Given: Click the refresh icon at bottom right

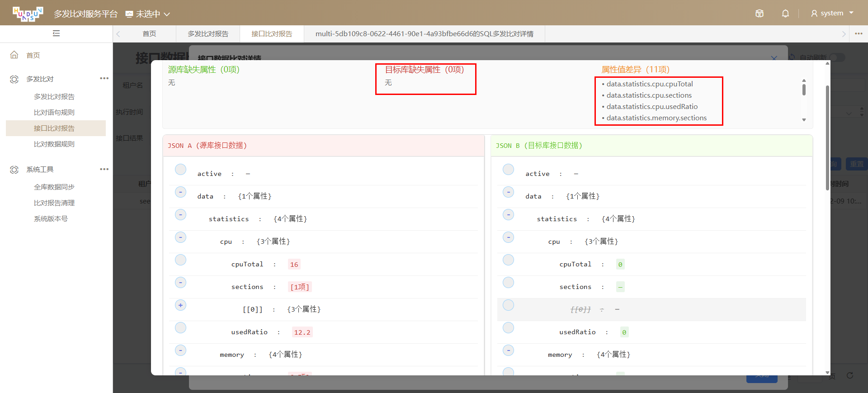Looking at the screenshot, I should pos(850,376).
